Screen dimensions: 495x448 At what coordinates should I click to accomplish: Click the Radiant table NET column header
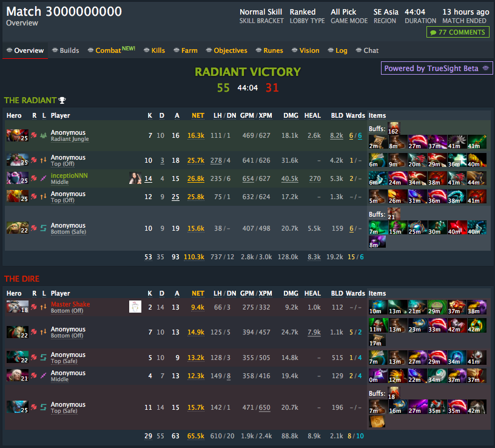coord(198,115)
